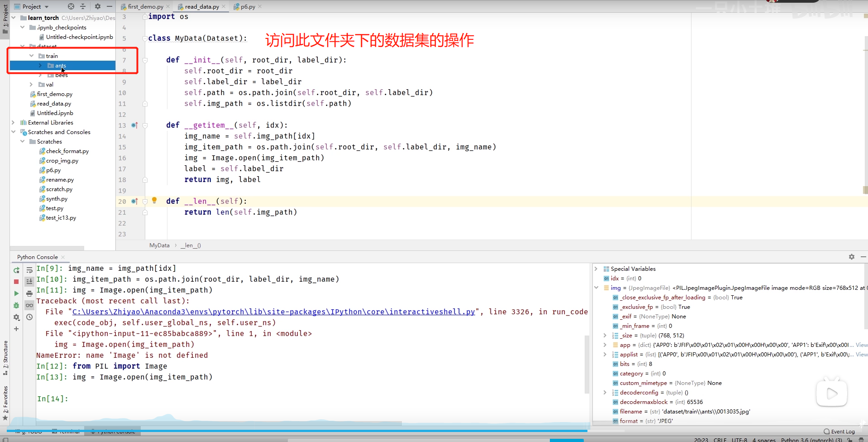Close the p6.py editor tab
The image size is (868, 442).
point(260,6)
